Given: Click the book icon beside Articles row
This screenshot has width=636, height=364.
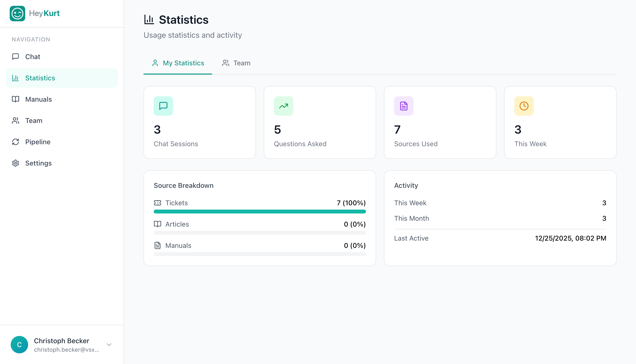Looking at the screenshot, I should tap(158, 224).
